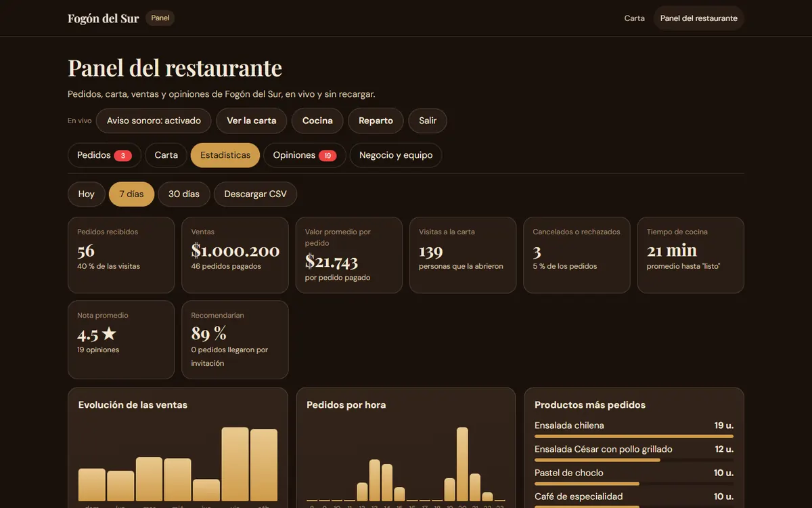The image size is (812, 508).
Task: Click the "89 %" Recomendarían value
Action: pos(209,334)
